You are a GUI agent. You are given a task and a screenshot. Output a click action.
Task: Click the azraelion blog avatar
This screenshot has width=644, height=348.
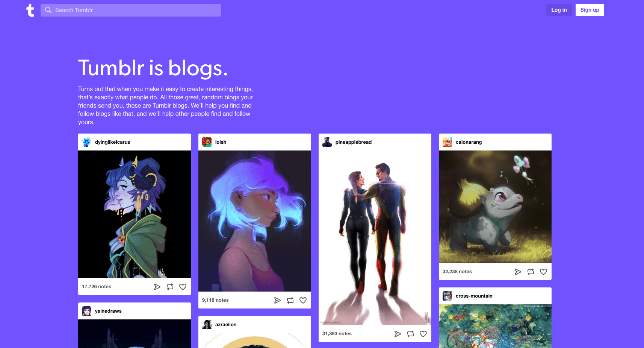[x=207, y=324]
